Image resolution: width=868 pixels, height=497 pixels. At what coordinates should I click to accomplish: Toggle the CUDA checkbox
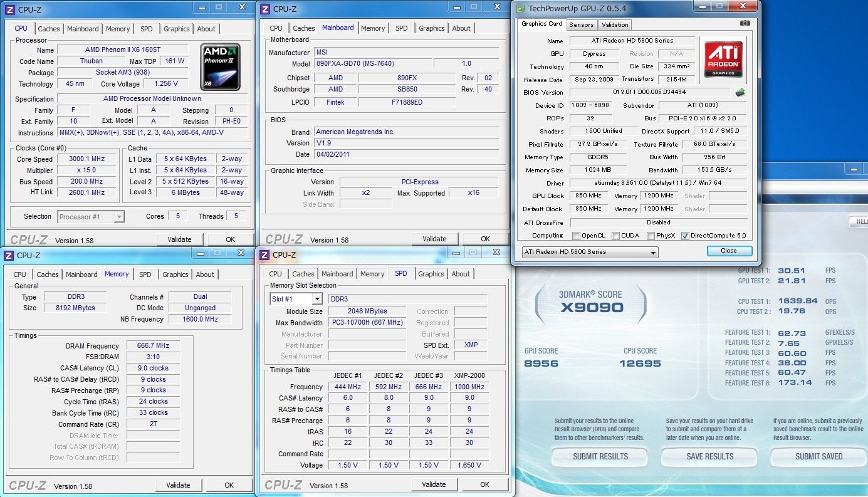(x=615, y=236)
